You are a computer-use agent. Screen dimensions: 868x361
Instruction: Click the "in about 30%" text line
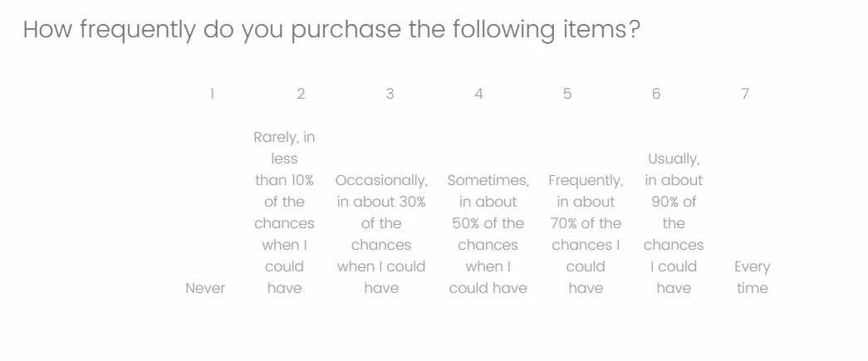(x=381, y=202)
